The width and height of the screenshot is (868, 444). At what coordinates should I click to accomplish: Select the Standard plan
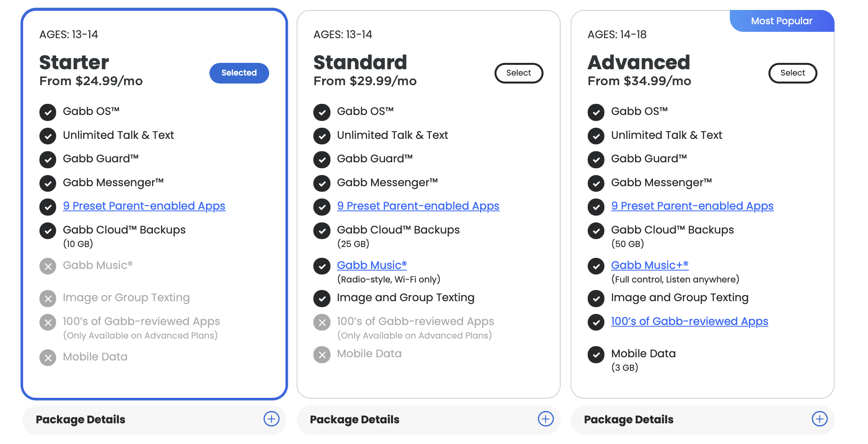pyautogui.click(x=518, y=73)
